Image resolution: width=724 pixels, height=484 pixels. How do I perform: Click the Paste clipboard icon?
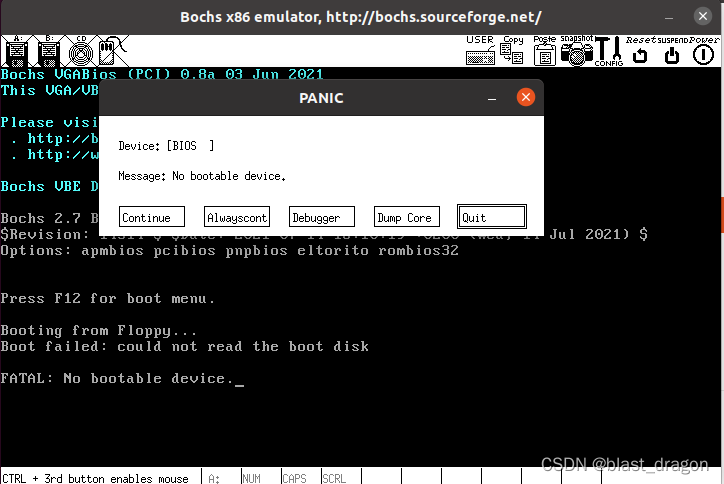coord(544,51)
